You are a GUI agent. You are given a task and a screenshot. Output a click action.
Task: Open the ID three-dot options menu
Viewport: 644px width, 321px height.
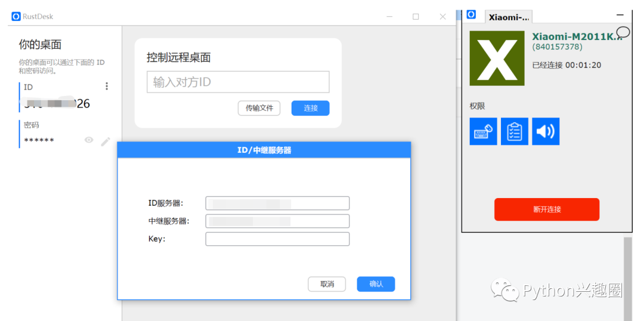click(107, 86)
